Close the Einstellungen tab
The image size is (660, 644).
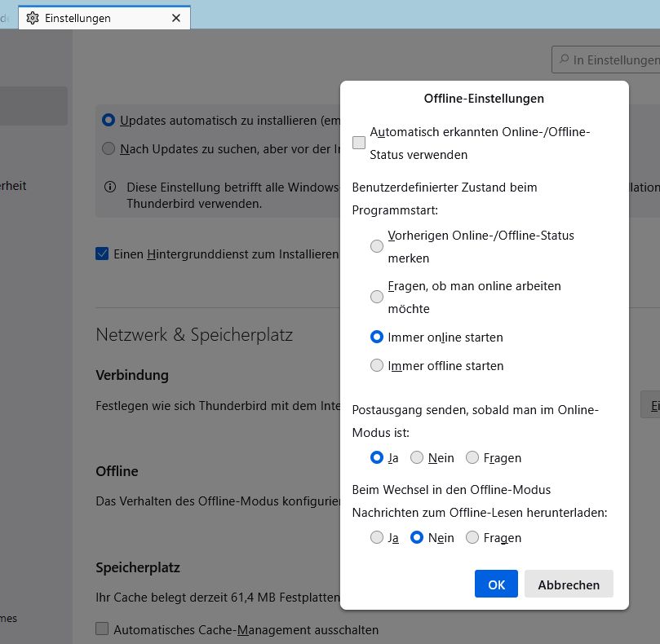tap(176, 18)
